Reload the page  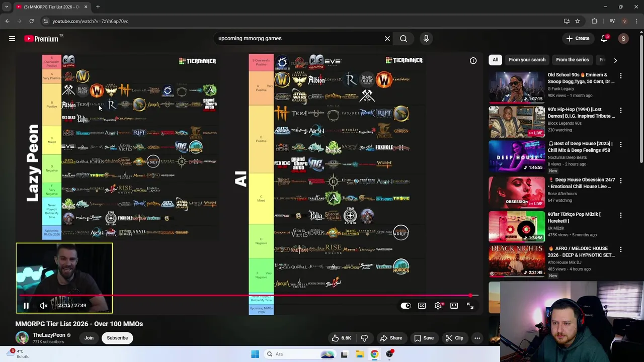pyautogui.click(x=31, y=21)
